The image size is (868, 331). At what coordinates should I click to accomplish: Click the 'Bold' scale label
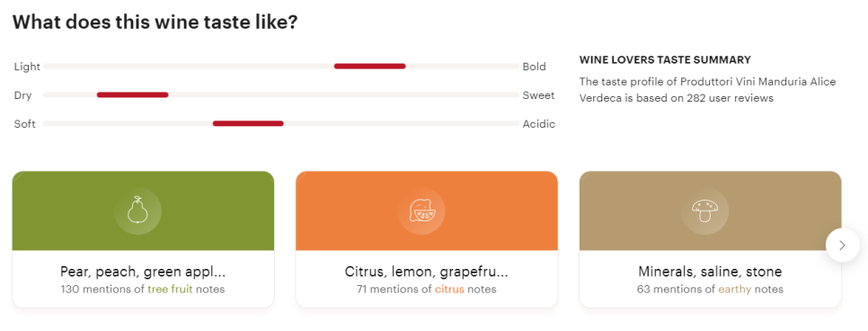coord(535,67)
